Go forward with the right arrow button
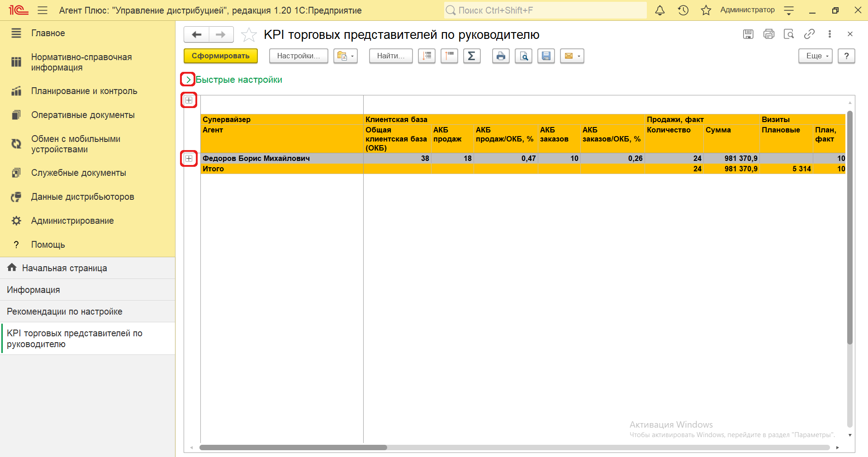Image resolution: width=868 pixels, height=457 pixels. click(221, 34)
